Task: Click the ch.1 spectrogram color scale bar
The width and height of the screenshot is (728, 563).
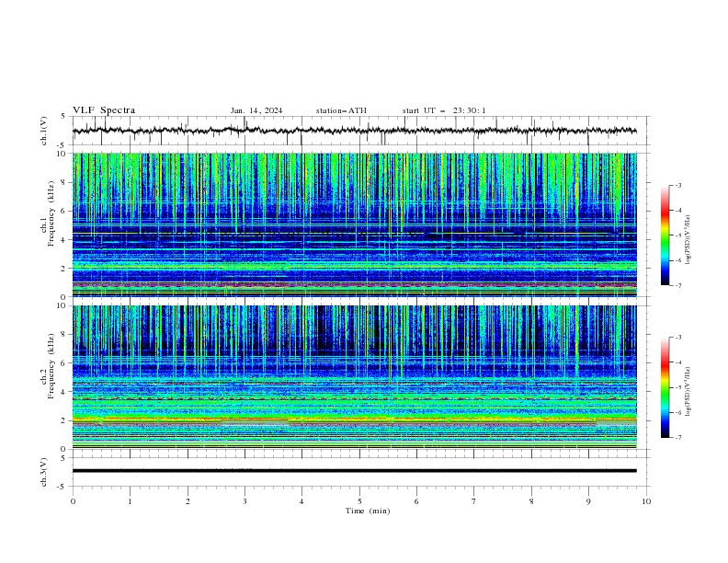Action: 665,235
